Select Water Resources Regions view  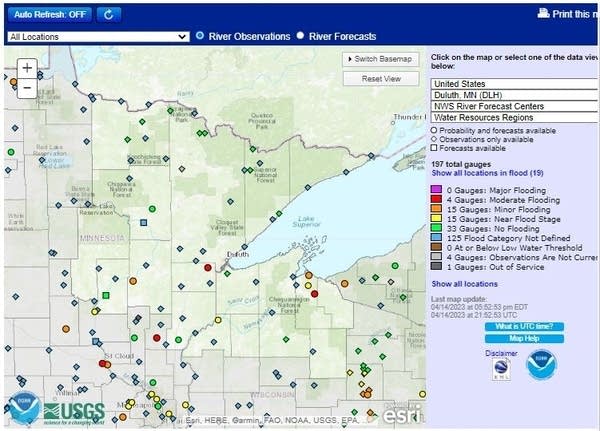pos(514,117)
